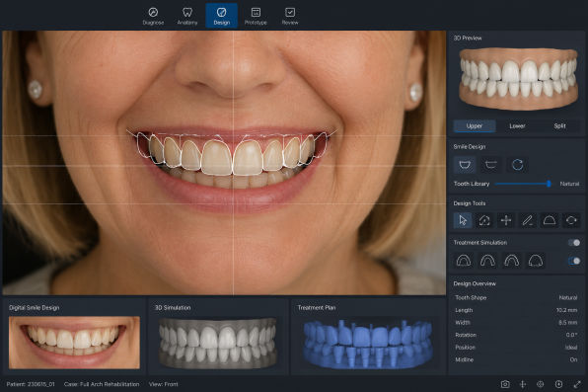The width and height of the screenshot is (588, 392).
Task: Open the Treatment Plan blue model thumbnail
Action: click(x=368, y=345)
